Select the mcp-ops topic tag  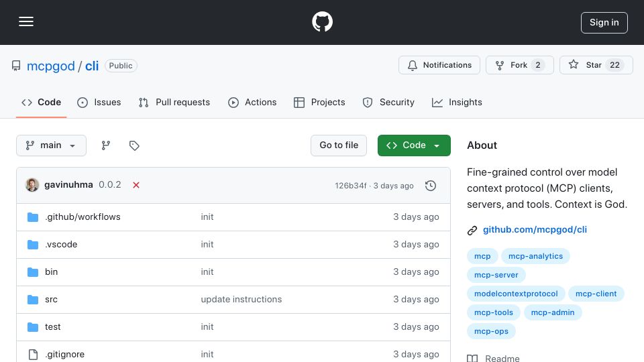[x=491, y=331]
